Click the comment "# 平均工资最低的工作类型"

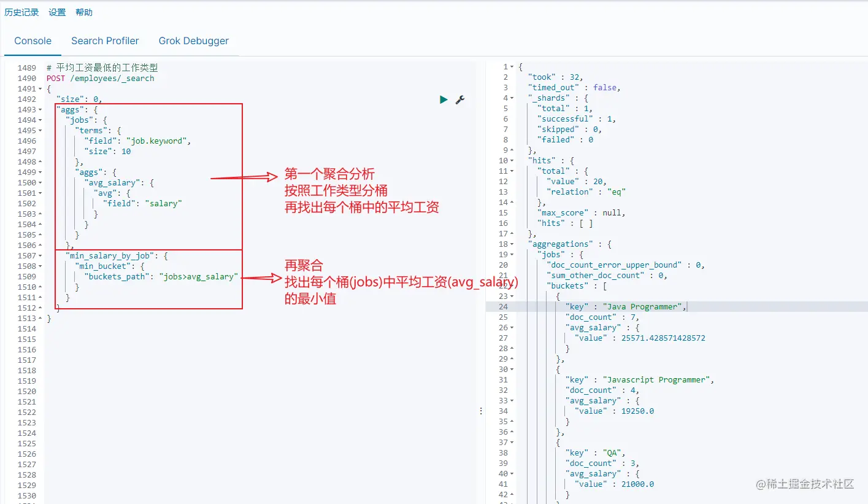click(102, 68)
